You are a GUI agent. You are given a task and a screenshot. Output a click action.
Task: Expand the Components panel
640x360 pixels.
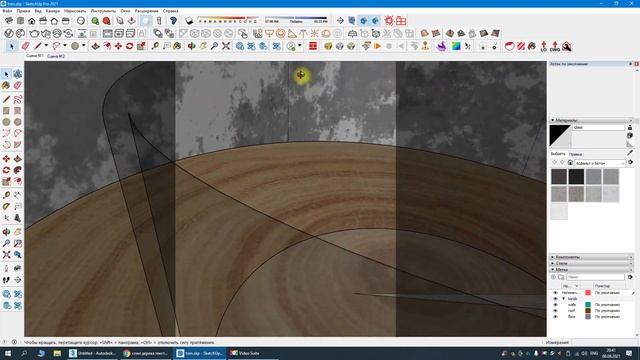point(591,257)
